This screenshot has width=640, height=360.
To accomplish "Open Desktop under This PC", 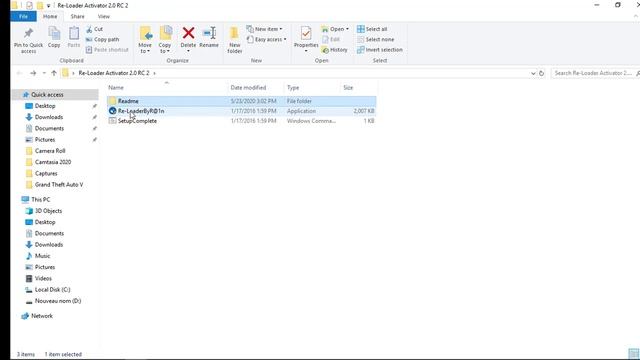I will tap(45, 222).
